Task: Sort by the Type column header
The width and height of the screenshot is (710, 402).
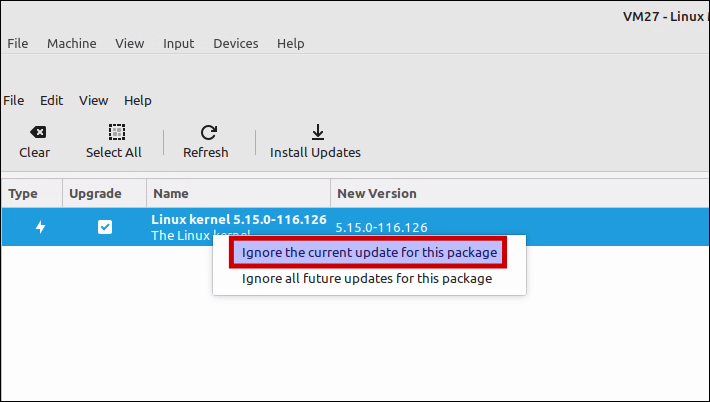Action: point(32,194)
